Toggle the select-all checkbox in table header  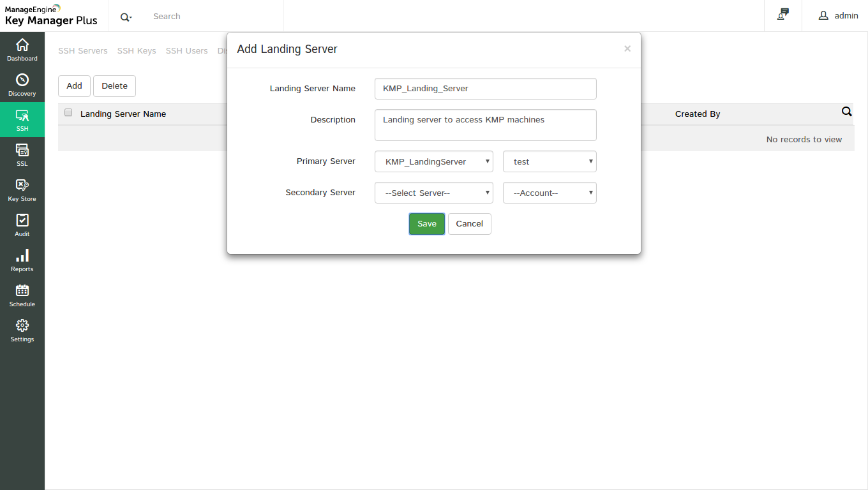(x=68, y=113)
